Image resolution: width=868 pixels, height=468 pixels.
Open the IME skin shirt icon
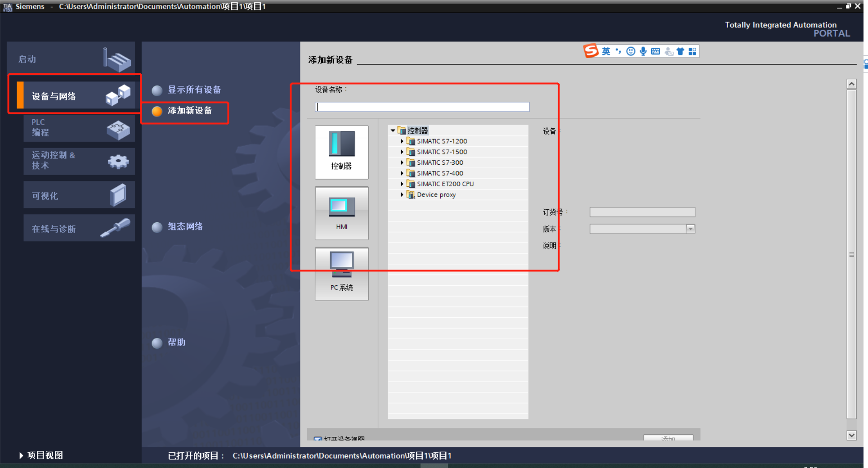[680, 51]
